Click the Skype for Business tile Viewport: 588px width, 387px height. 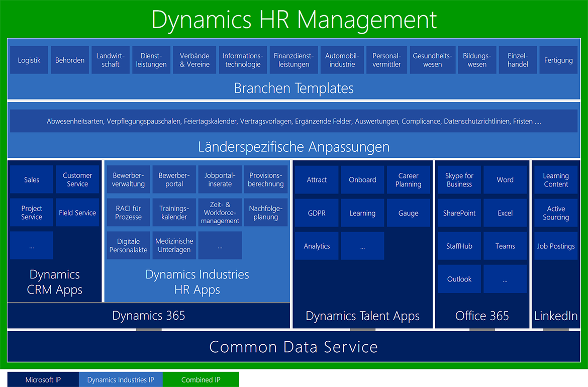459,179
